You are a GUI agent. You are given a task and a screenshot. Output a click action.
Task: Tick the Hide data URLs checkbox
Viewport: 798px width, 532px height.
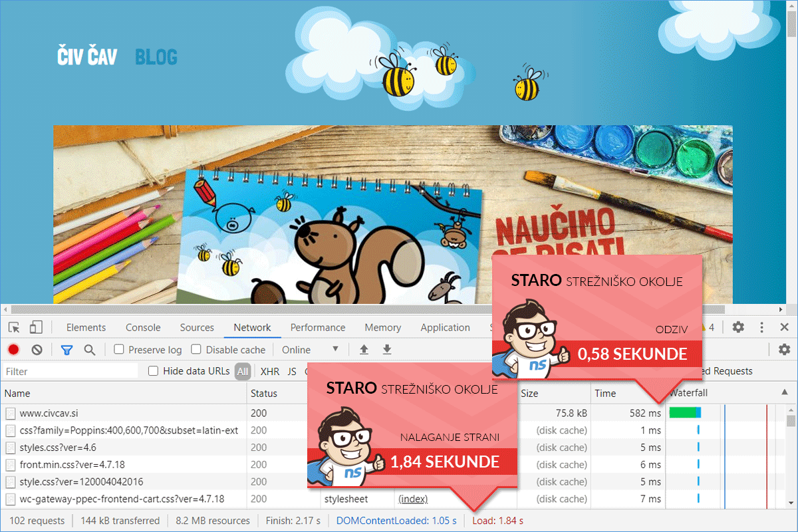point(154,371)
